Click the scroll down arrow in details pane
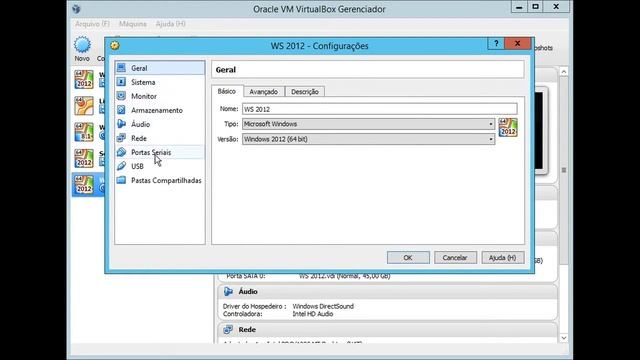 (x=564, y=338)
